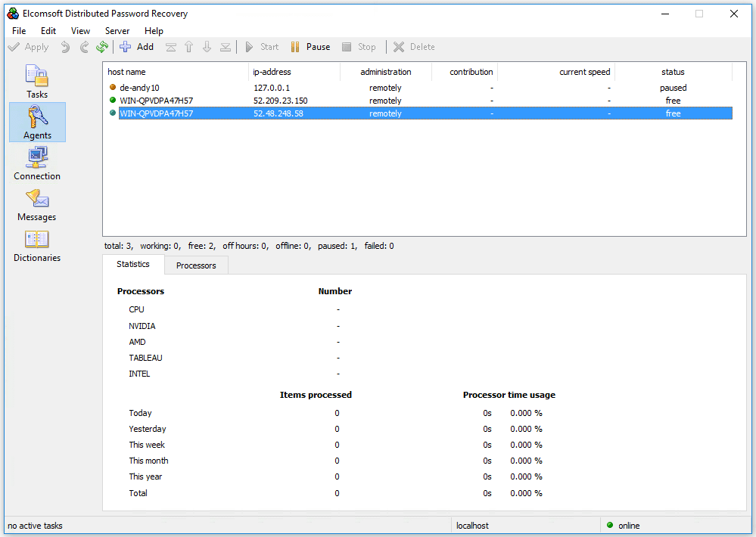Image resolution: width=756 pixels, height=537 pixels.
Task: Click the 'Total' statistics row label
Action: tap(138, 492)
